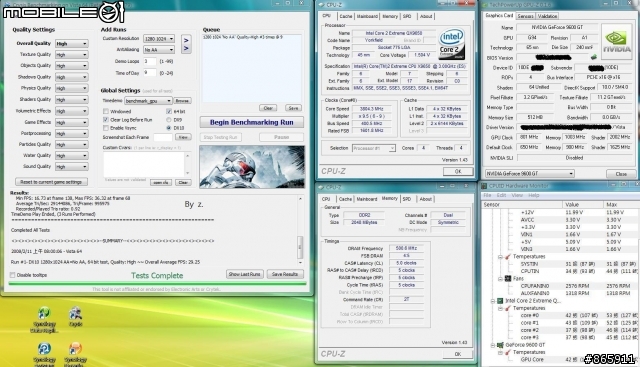The width and height of the screenshot is (640, 367).
Task: Open the Timedemo benchmark_gpu dropdown
Action: coord(148,100)
